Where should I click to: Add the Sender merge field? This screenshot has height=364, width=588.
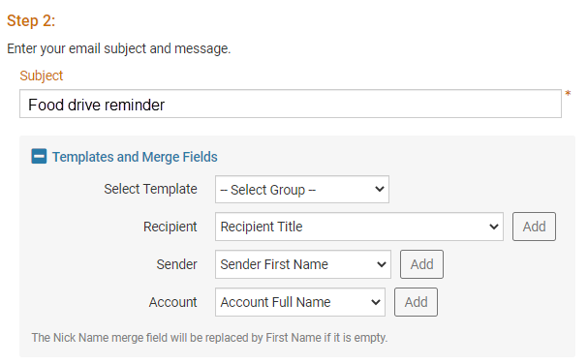point(421,264)
